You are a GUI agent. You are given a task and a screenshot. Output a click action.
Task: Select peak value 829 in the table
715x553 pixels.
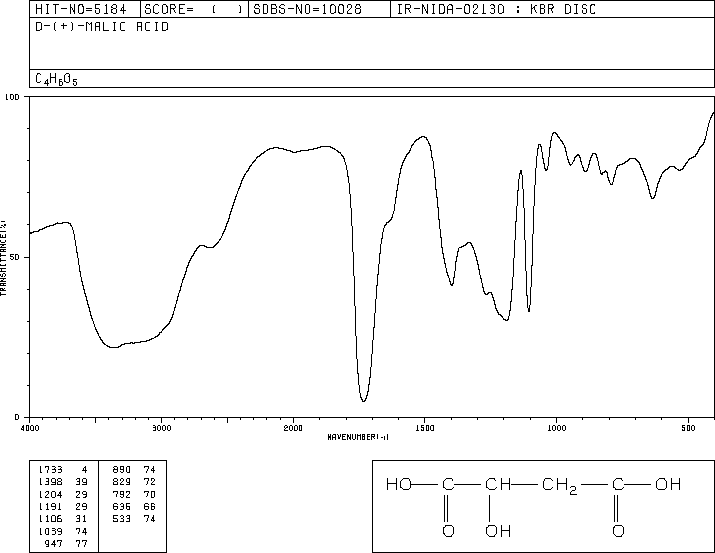122,481
